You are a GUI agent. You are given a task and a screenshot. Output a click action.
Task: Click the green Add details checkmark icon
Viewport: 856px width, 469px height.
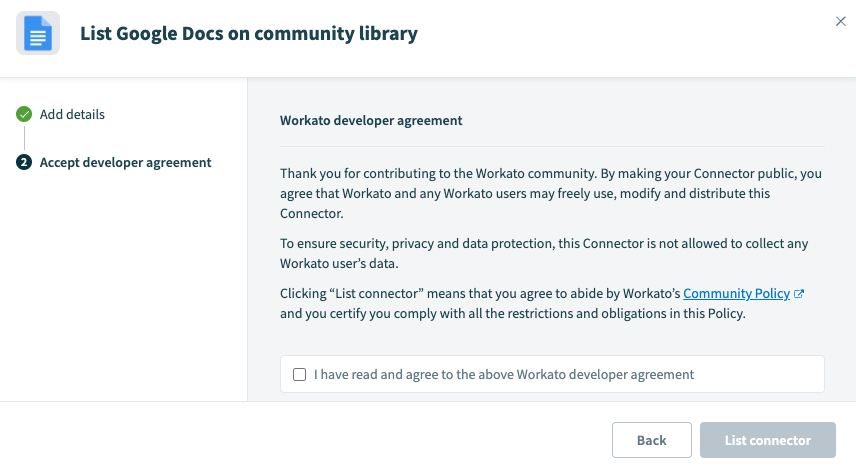[x=24, y=114]
